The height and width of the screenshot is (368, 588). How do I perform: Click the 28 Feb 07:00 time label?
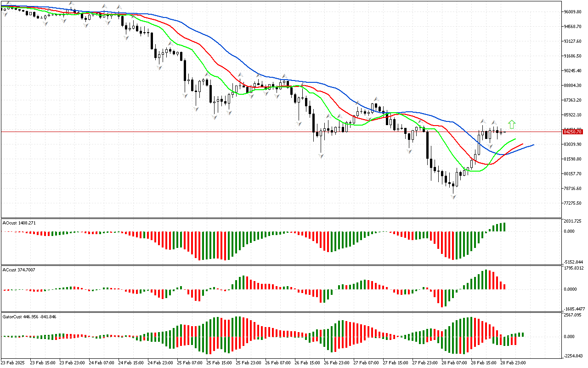click(x=454, y=363)
